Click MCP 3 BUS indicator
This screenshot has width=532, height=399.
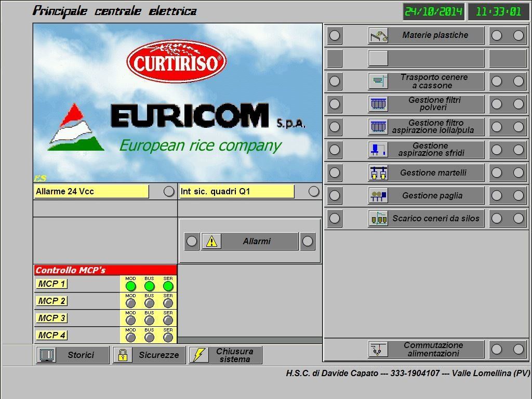[149, 320]
